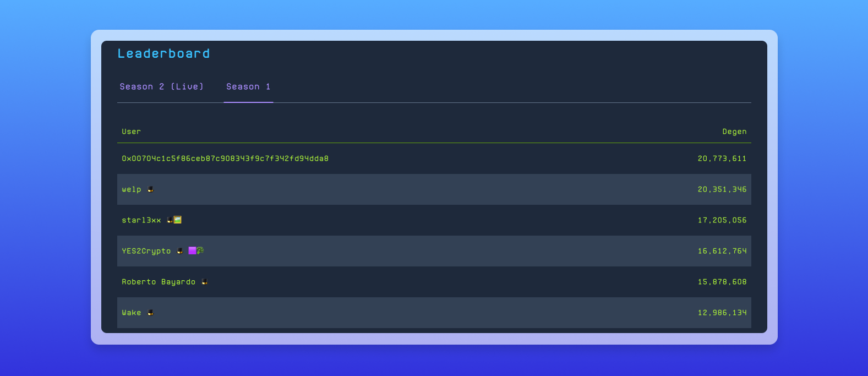
Task: Click the broccoli emoji beside YES2Crypto
Action: tap(200, 250)
